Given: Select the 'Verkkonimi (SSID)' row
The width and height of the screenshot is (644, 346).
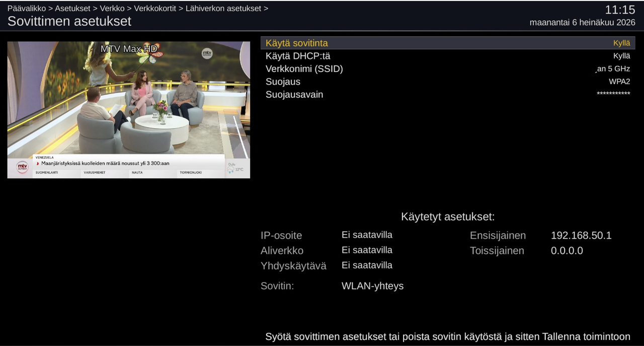Looking at the screenshot, I should 448,69.
